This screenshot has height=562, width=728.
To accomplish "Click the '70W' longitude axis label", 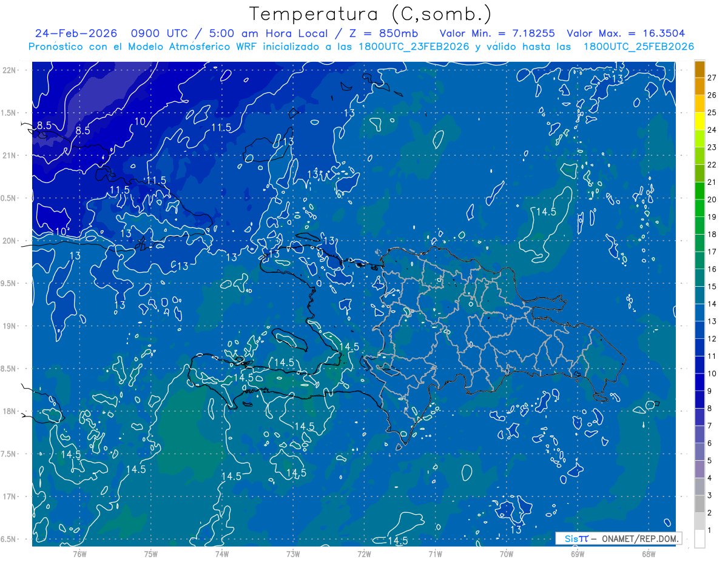I will (507, 554).
